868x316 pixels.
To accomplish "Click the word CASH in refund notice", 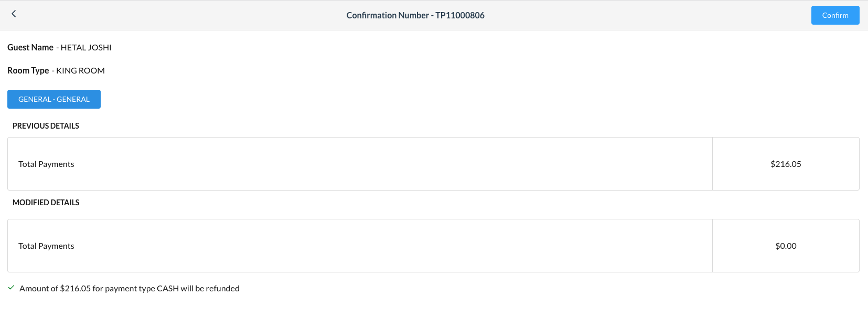I will click(x=168, y=289).
